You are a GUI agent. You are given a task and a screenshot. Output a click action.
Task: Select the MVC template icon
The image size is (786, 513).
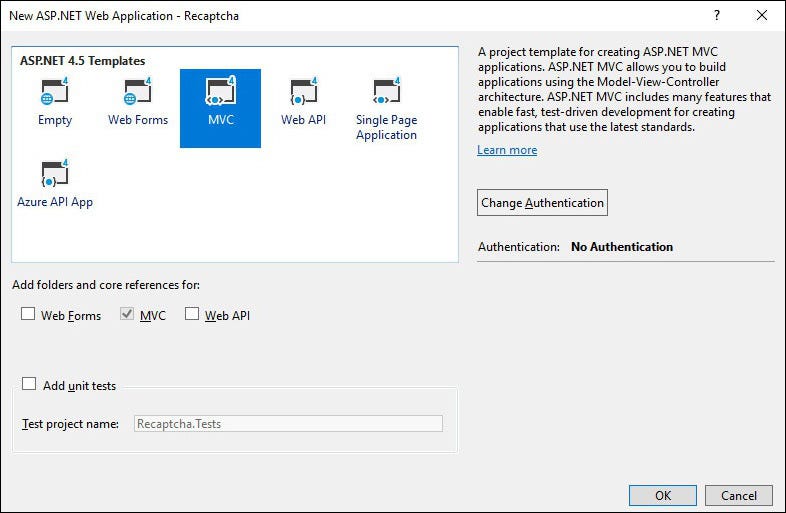click(221, 91)
